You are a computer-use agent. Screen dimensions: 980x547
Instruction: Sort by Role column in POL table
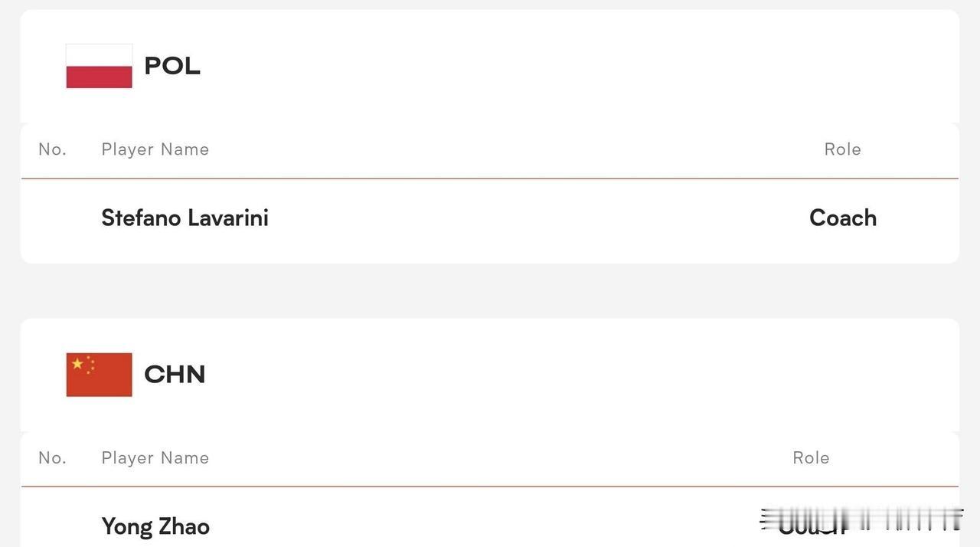click(x=843, y=149)
